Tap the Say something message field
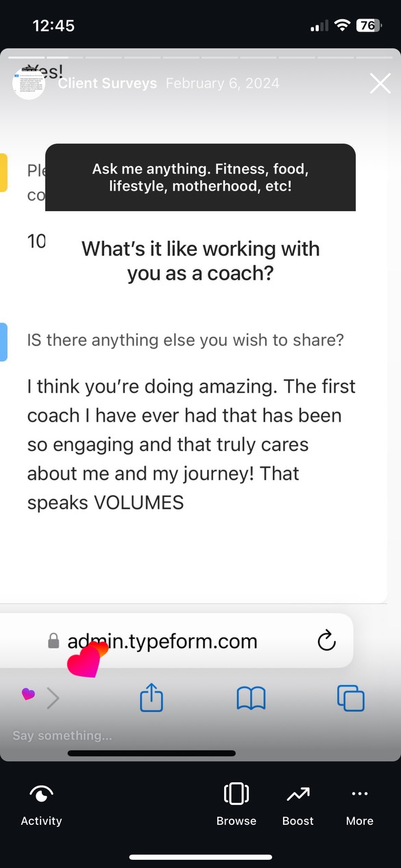The image size is (401, 868). (62, 736)
